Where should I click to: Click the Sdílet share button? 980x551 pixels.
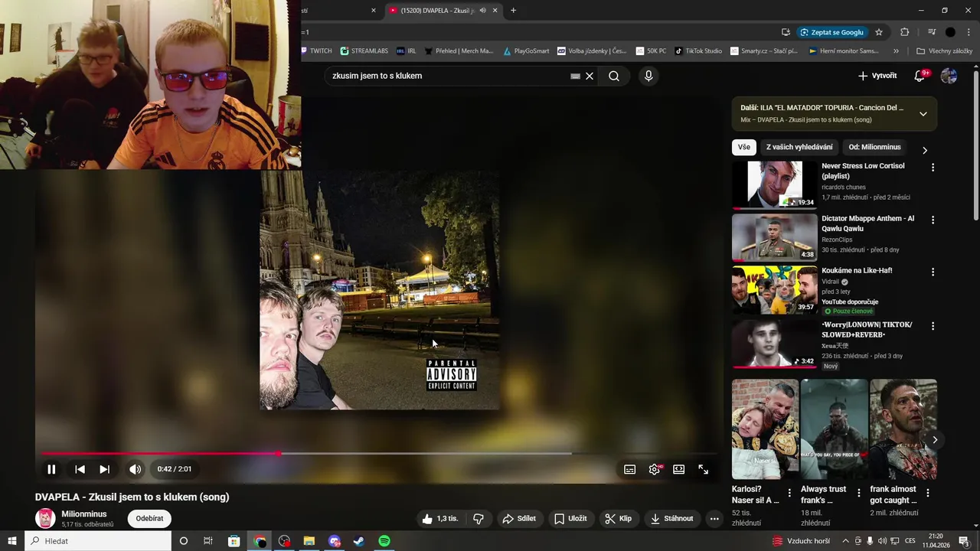[519, 518]
